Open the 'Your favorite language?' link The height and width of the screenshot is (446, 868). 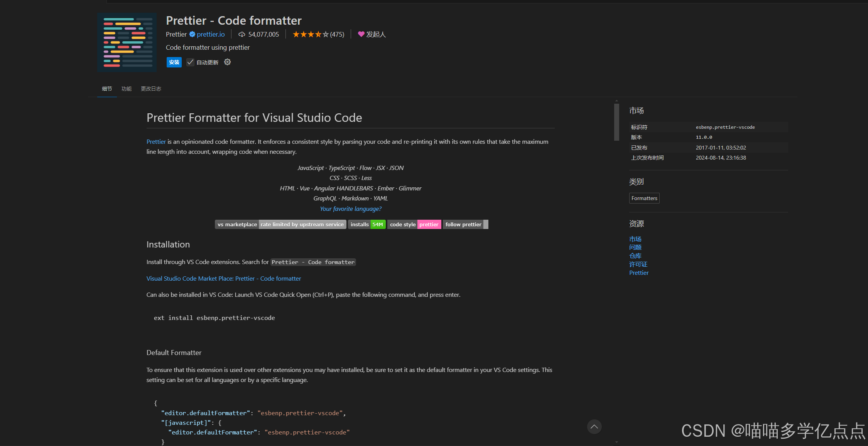[351, 209]
